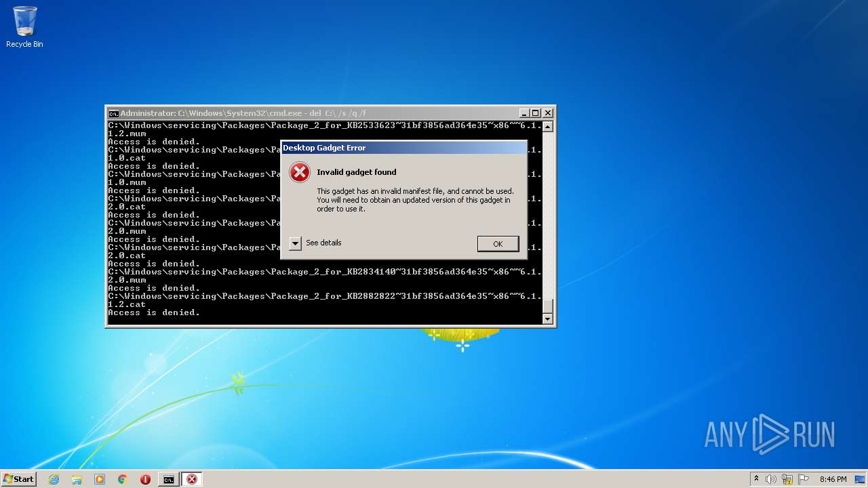Open Windows Media Player taskbar icon
Viewport: 868px width, 488px height.
click(x=100, y=479)
